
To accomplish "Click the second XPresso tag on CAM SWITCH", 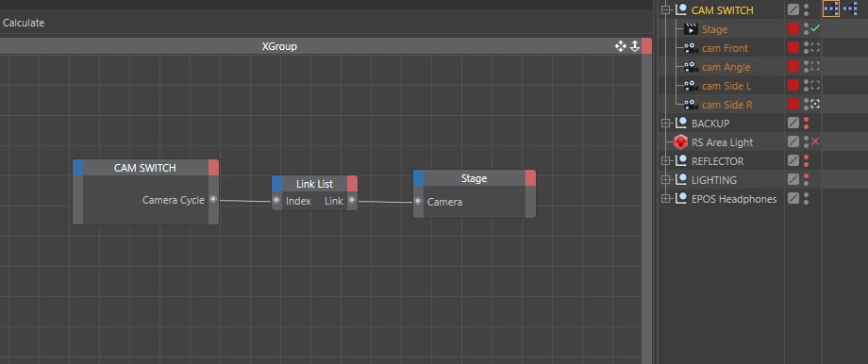I will pos(850,8).
